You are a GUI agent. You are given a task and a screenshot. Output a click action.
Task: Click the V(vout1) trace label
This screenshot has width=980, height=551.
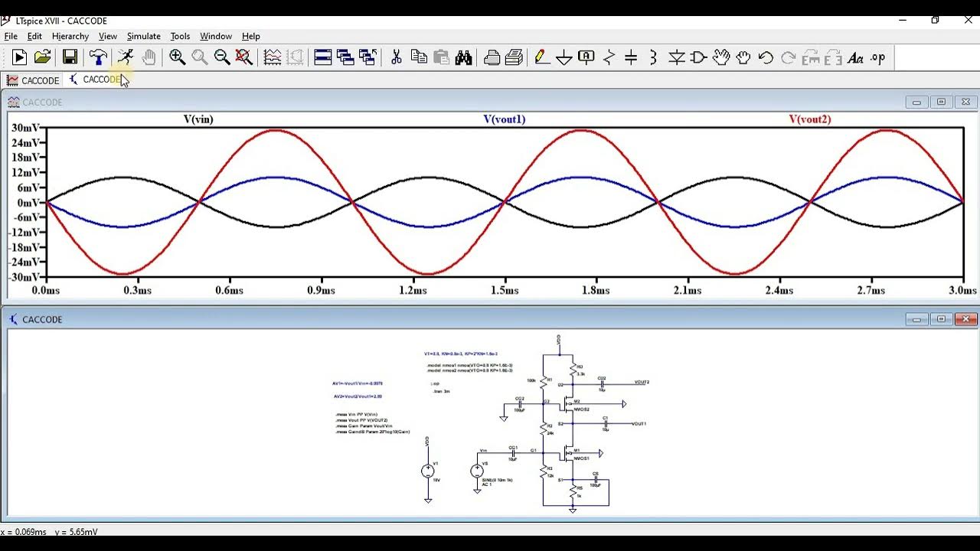(504, 119)
